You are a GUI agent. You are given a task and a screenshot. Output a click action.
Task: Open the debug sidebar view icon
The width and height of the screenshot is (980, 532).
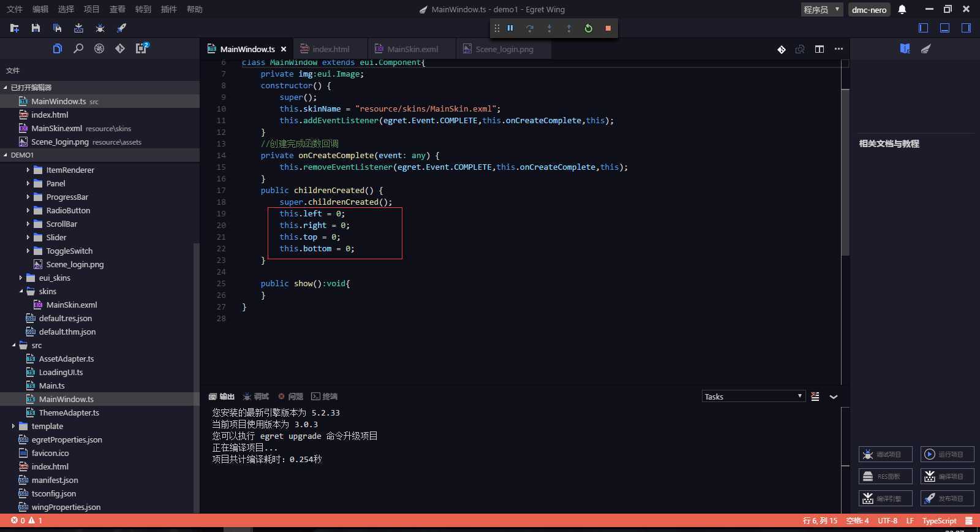(x=99, y=48)
